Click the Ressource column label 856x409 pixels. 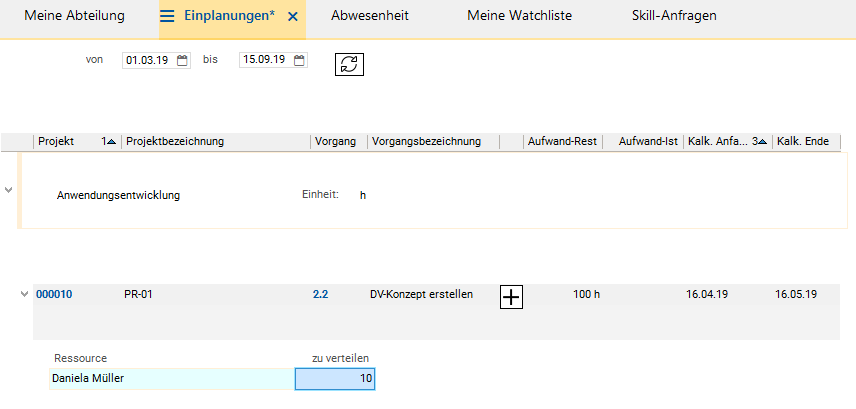(x=80, y=358)
